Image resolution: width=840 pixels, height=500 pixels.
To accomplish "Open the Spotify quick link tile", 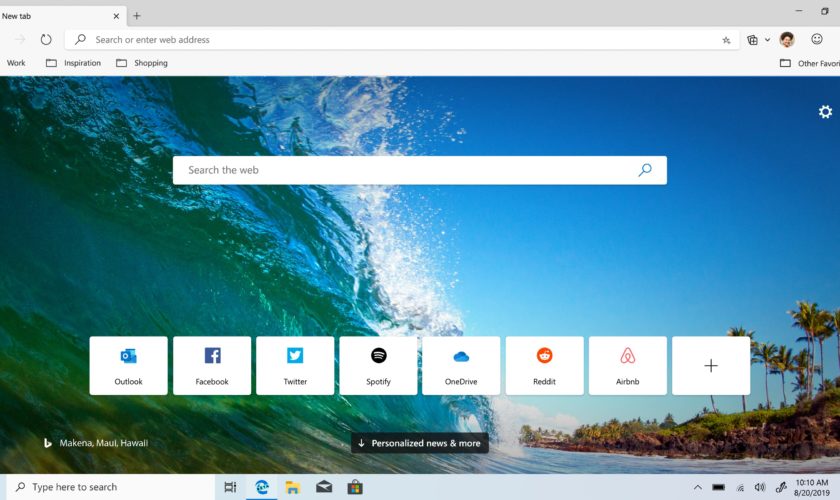I will pyautogui.click(x=378, y=365).
